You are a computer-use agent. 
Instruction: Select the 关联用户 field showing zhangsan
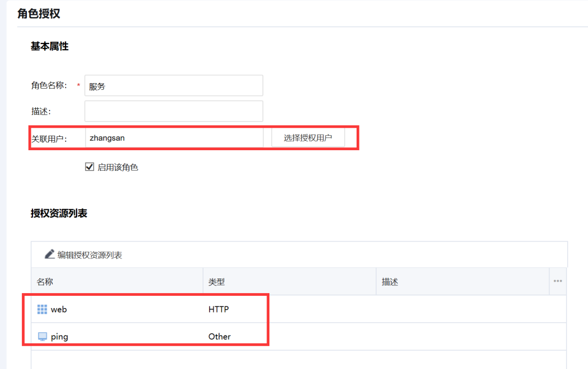click(173, 138)
